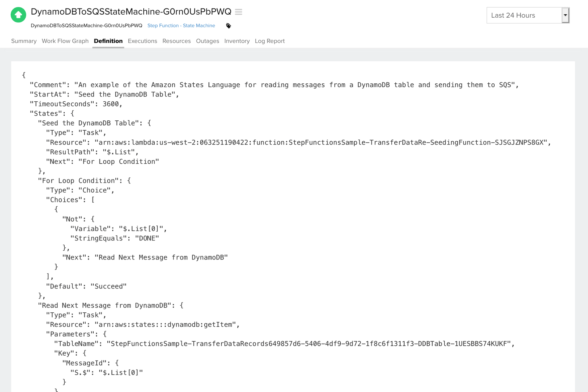The height and width of the screenshot is (392, 588).
Task: Switch to the Outages tab
Action: 207,41
